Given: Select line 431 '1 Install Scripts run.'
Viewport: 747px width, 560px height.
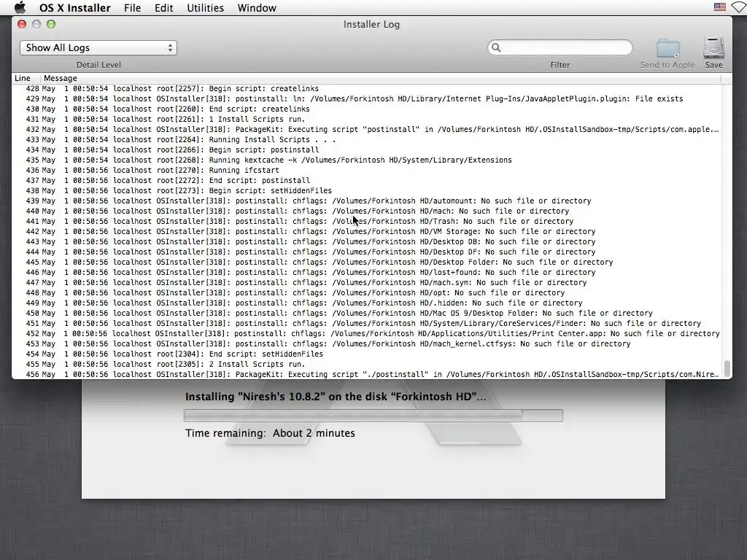Looking at the screenshot, I should (367, 119).
